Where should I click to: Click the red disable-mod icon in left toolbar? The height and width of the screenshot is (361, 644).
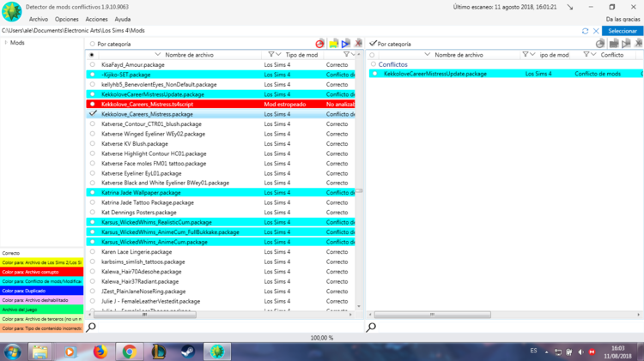319,44
